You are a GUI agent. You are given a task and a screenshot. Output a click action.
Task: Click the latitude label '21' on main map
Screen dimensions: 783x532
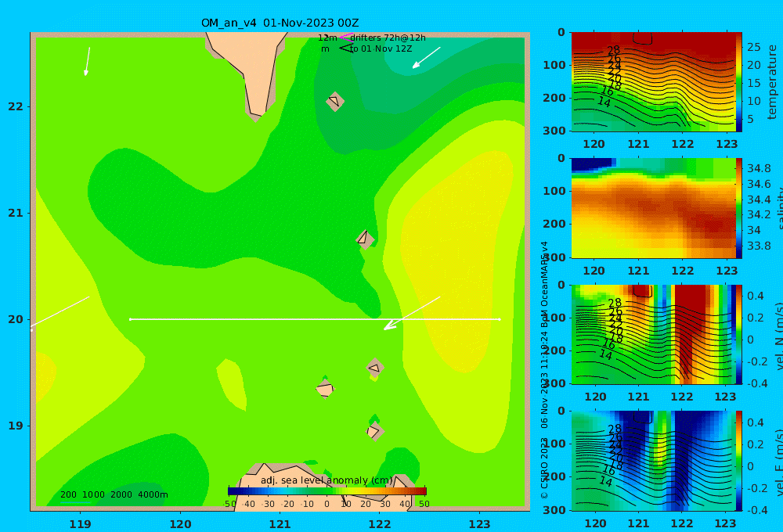pos(16,213)
